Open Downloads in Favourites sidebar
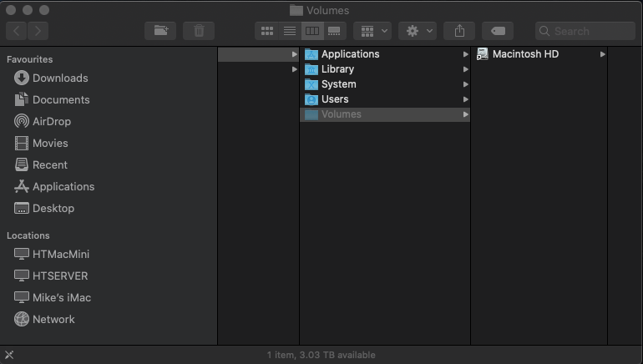The image size is (643, 364). tap(59, 78)
